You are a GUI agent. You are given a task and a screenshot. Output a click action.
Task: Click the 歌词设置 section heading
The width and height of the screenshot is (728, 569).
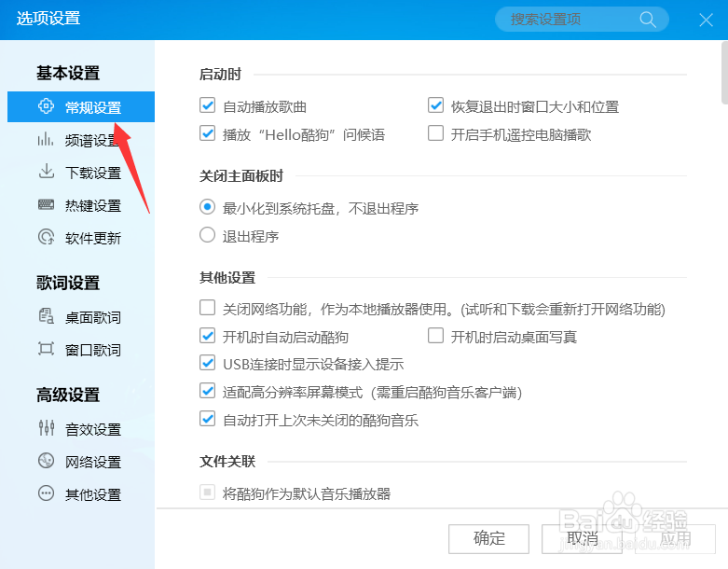(x=68, y=283)
